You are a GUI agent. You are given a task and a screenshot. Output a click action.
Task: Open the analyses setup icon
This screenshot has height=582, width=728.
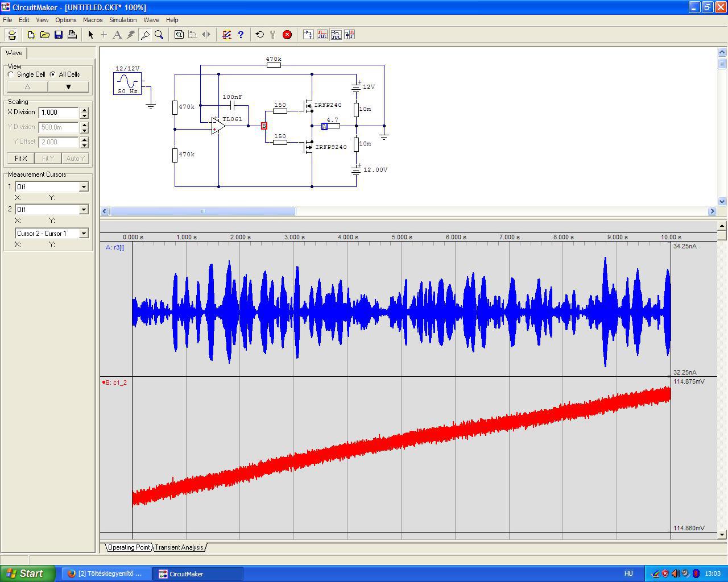[x=227, y=35]
